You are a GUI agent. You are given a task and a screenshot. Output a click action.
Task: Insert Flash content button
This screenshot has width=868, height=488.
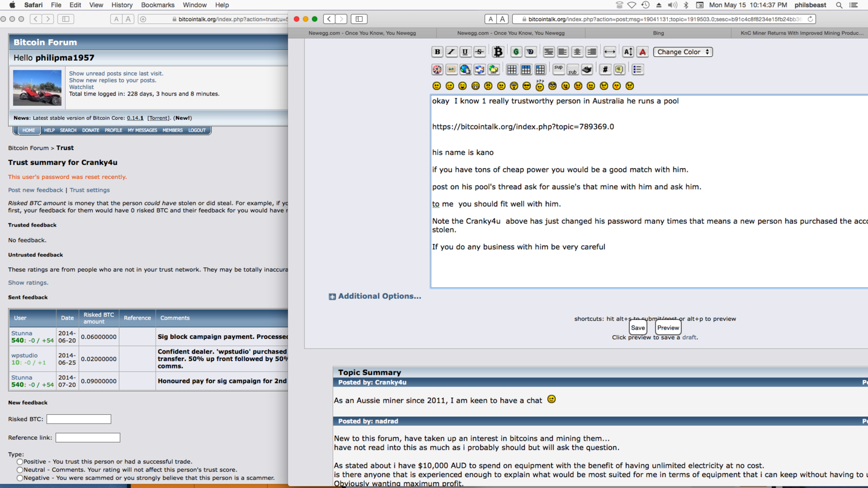point(437,69)
